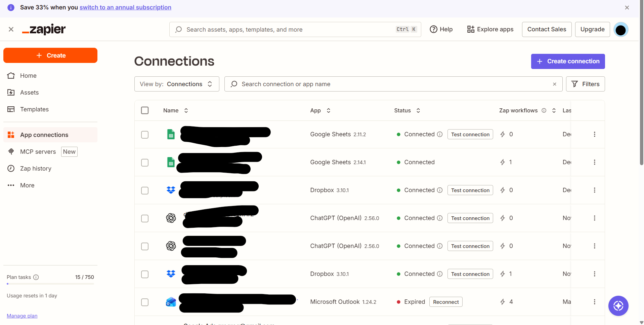Click the info icon beside Connected for Google Sheets 2.11.2

point(440,134)
